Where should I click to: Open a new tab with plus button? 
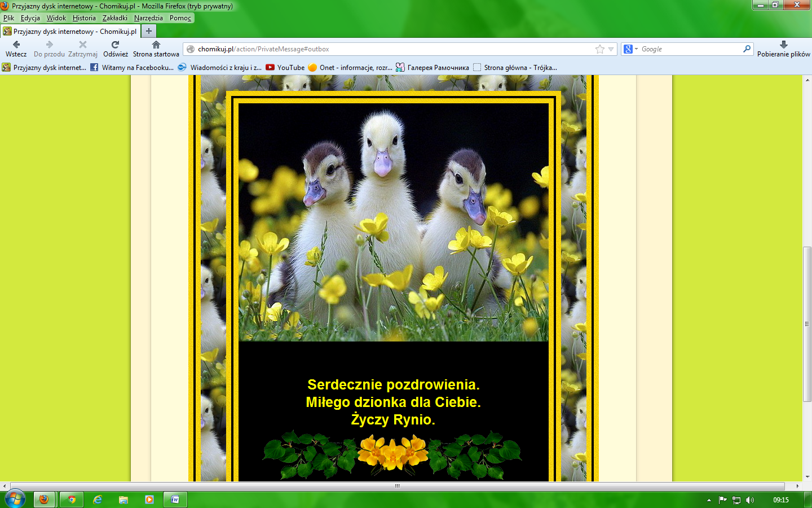pos(149,31)
